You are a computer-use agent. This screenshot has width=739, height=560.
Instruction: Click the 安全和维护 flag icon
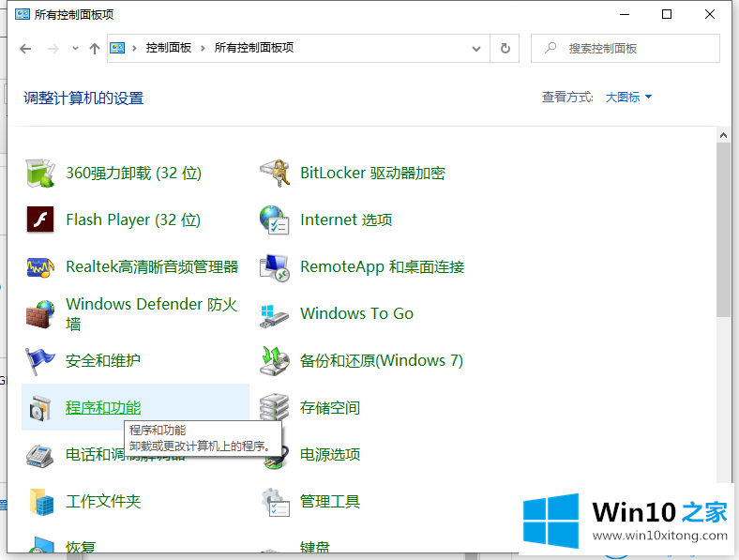(x=40, y=361)
